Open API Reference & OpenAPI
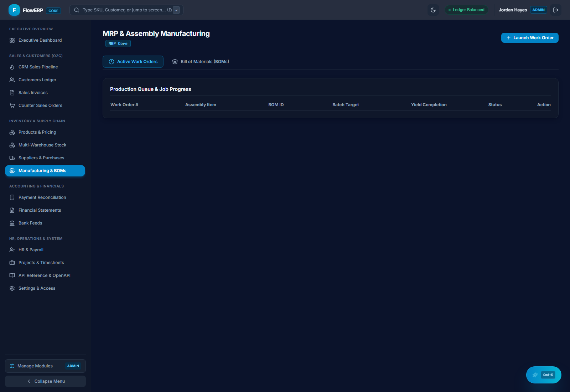 45,275
